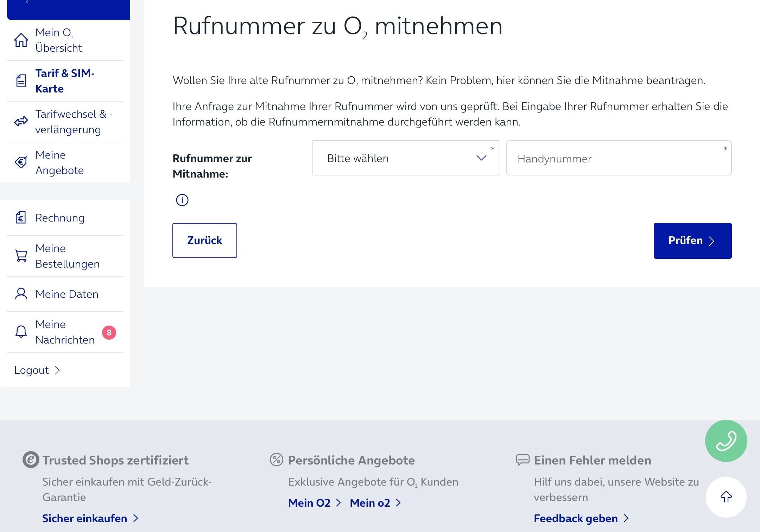760x532 pixels.
Task: Click the Trusted Shops e-logo icon
Action: click(31, 460)
